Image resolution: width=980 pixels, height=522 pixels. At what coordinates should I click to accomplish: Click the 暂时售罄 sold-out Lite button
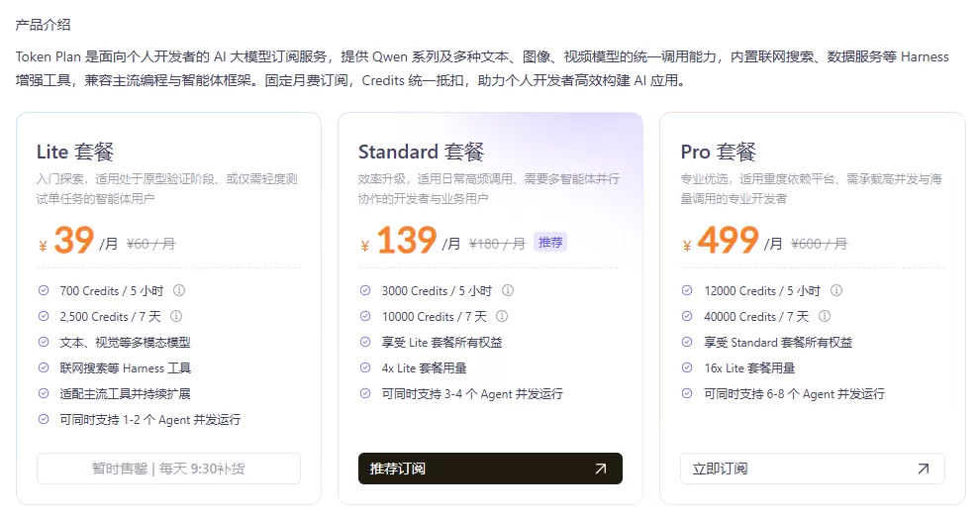click(168, 469)
